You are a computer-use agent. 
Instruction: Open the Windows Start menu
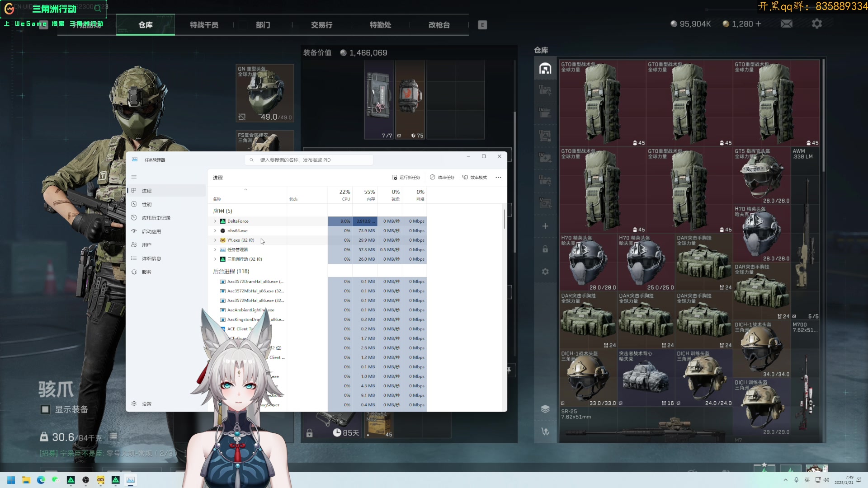pos(11,480)
